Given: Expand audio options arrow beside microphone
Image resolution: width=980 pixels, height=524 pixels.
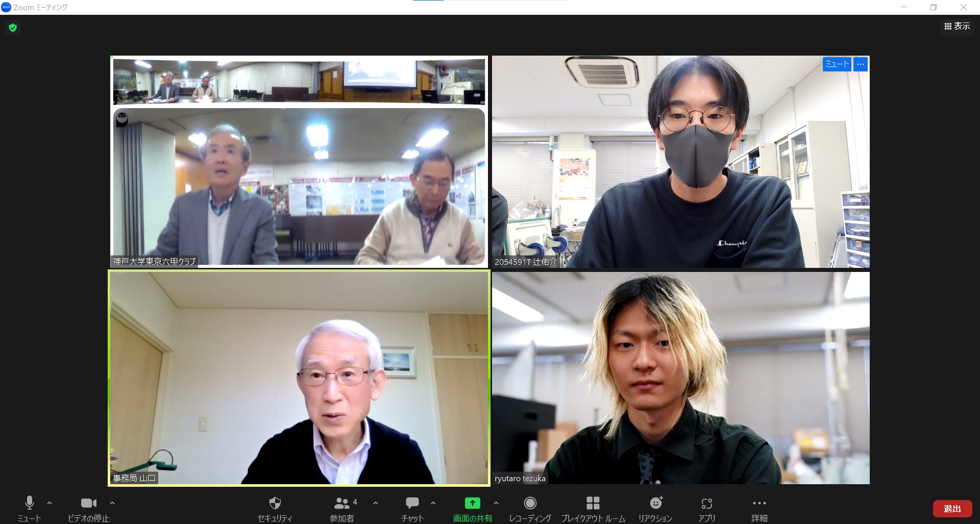Looking at the screenshot, I should click(x=50, y=503).
